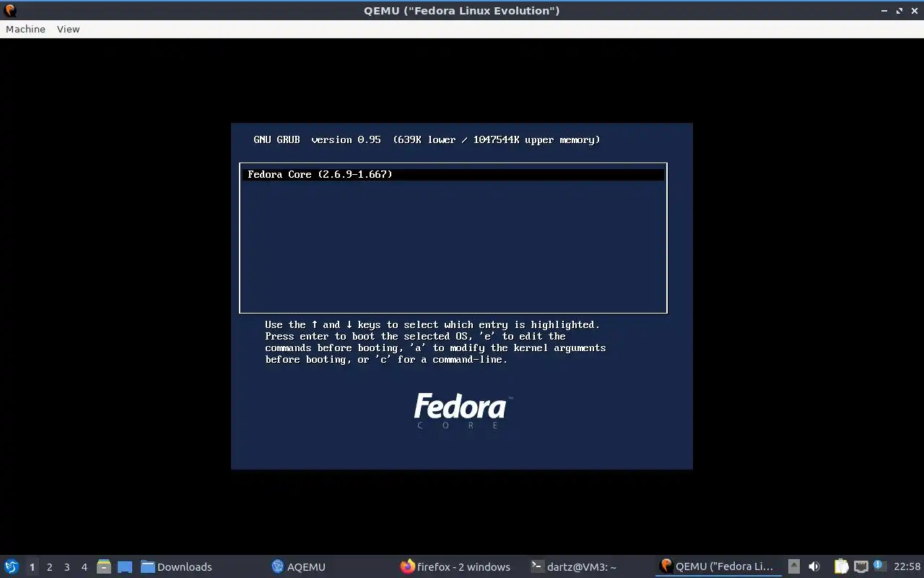
Task: Open the View menu
Action: [68, 29]
